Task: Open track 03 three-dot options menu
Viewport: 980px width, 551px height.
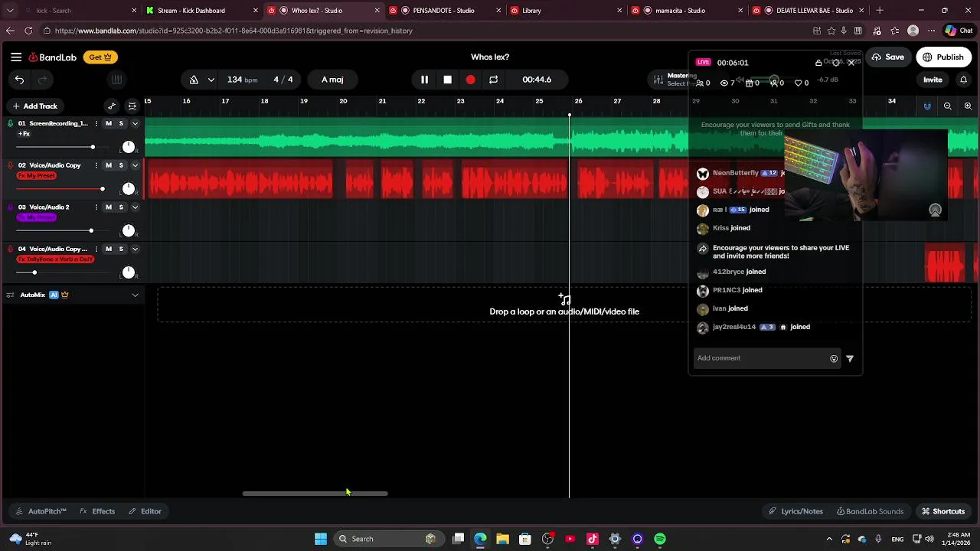Action: pos(96,207)
